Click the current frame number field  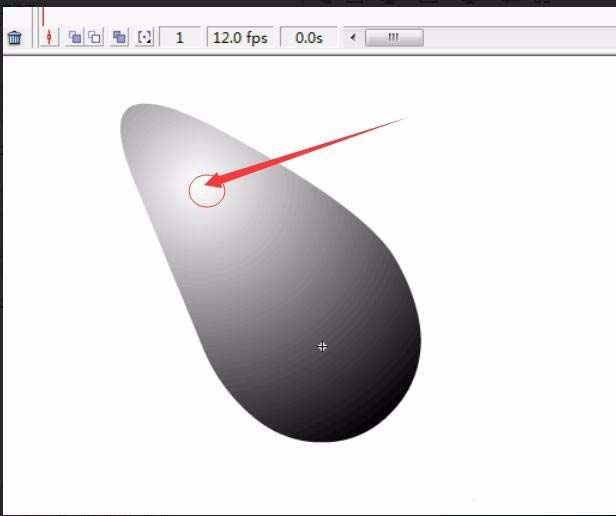click(180, 38)
